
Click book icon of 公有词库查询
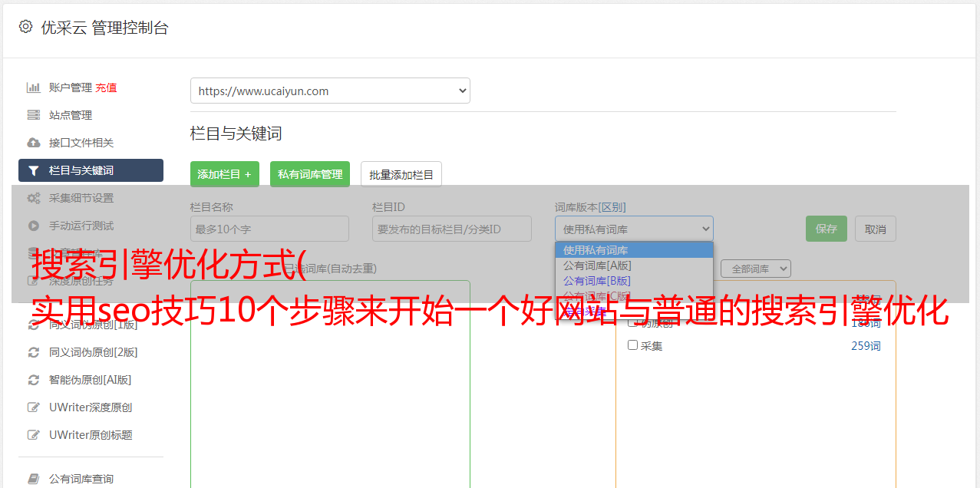(34, 479)
